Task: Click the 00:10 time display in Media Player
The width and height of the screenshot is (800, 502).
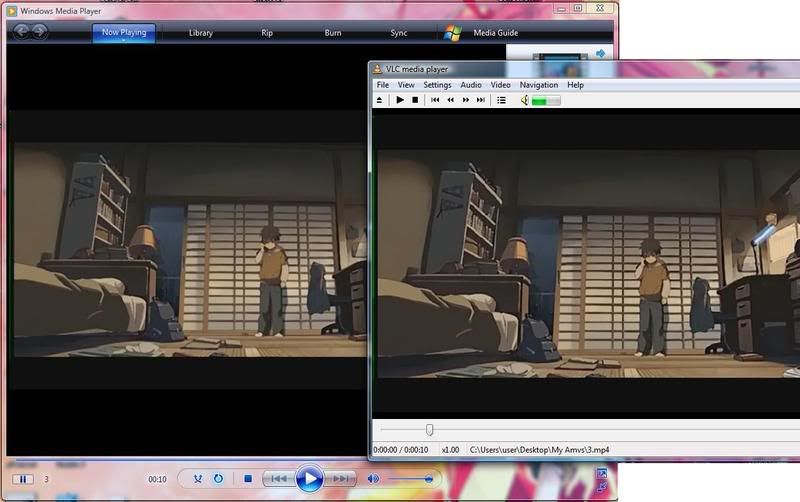Action: [157, 480]
